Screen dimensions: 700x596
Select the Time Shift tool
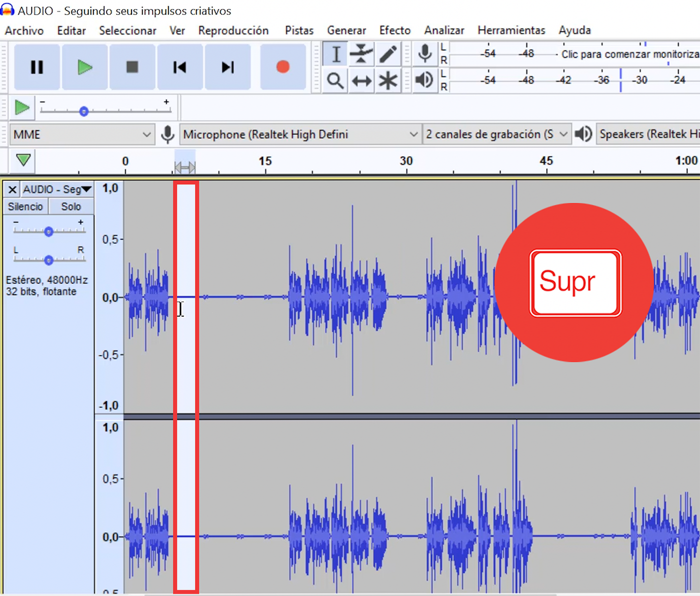click(361, 81)
